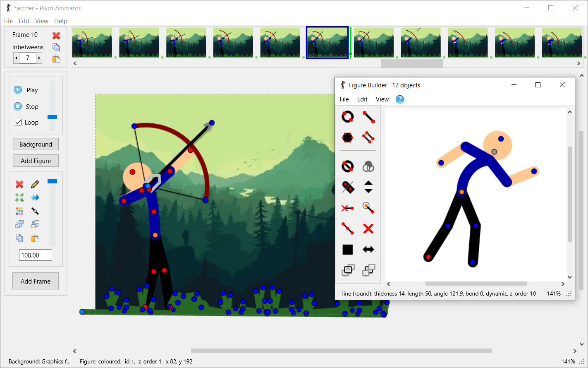
Task: Increase Inbetweens value with right arrow
Action: coord(39,58)
